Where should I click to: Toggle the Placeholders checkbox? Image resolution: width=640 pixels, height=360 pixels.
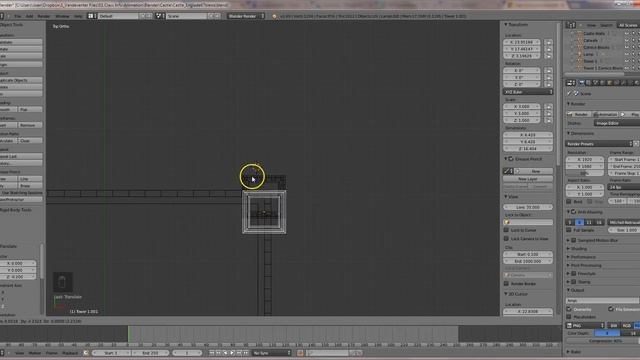pos(569,317)
